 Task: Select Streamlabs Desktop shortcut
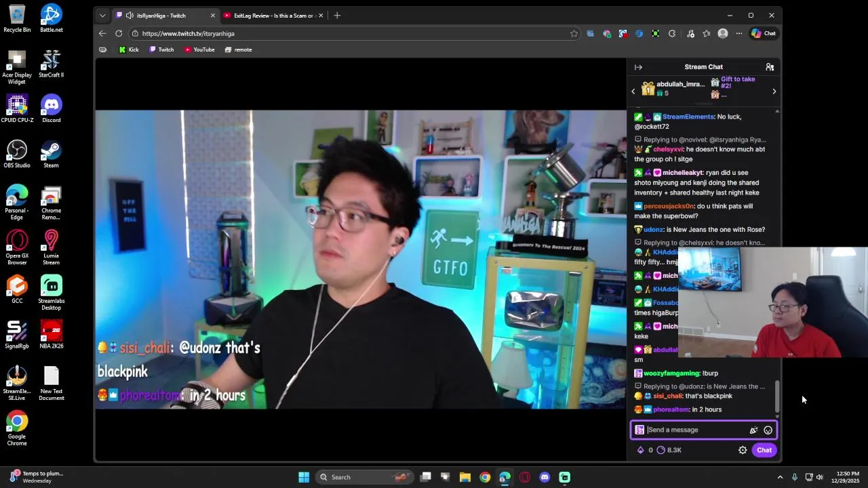pyautogui.click(x=51, y=293)
